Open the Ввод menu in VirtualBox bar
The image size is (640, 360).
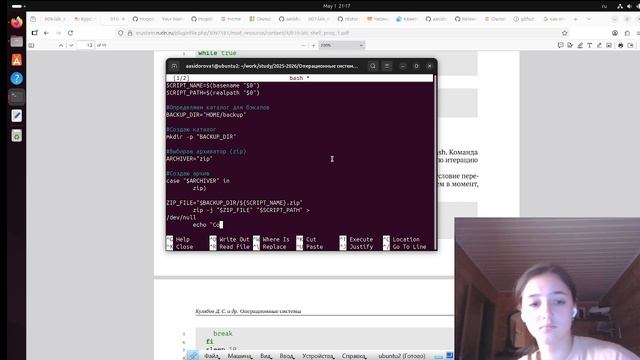[287, 356]
